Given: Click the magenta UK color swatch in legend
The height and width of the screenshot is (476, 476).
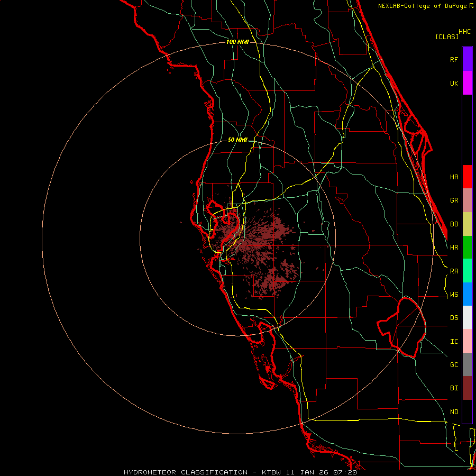Looking at the screenshot, I should click(467, 83).
